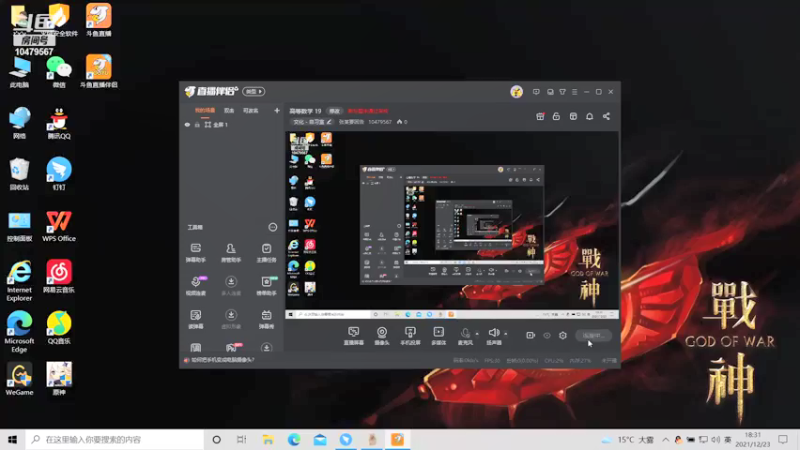
Task: Click the share icon
Action: coord(606,116)
